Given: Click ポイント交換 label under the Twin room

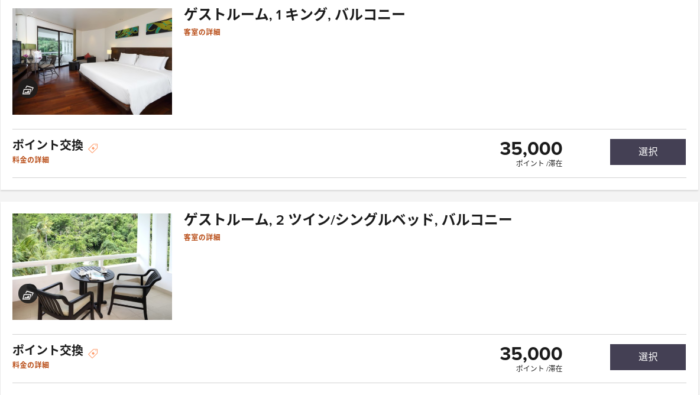Looking at the screenshot, I should pyautogui.click(x=48, y=350).
